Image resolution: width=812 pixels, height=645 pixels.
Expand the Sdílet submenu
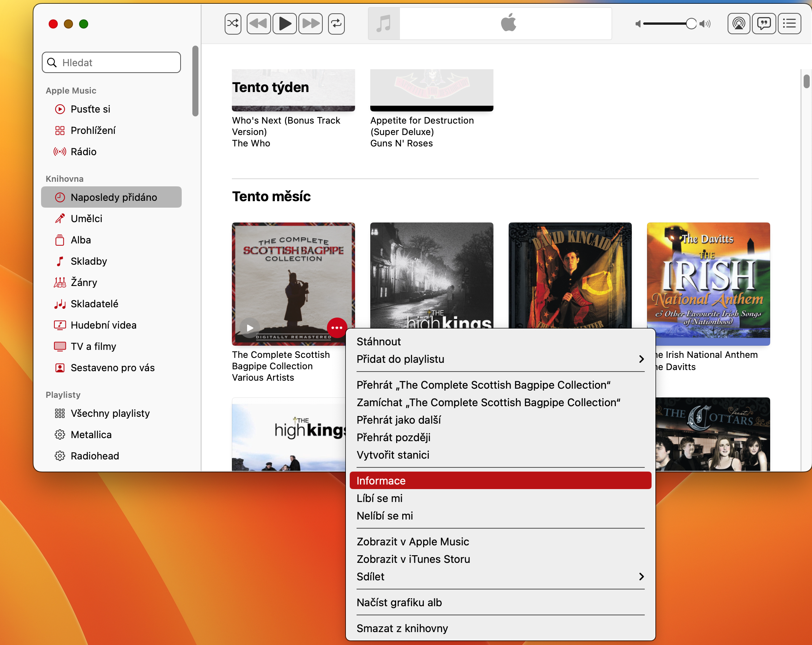pyautogui.click(x=371, y=577)
